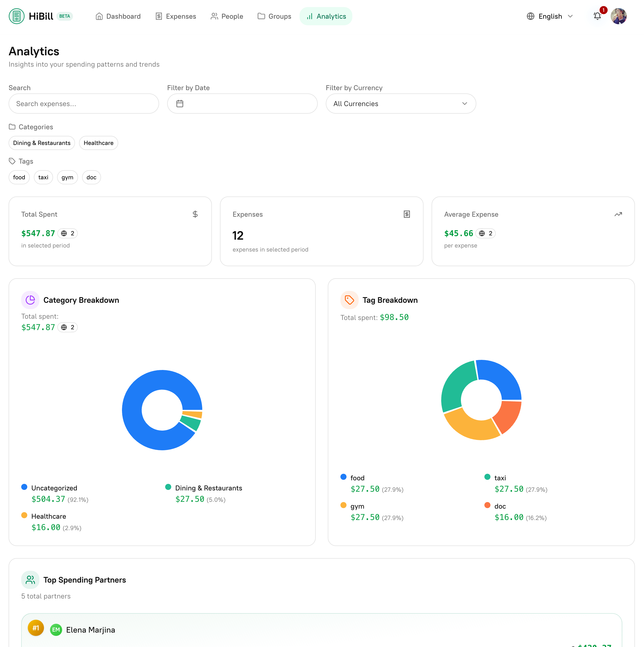The height and width of the screenshot is (647, 644).
Task: Open the Filter by Date picker
Action: point(242,104)
